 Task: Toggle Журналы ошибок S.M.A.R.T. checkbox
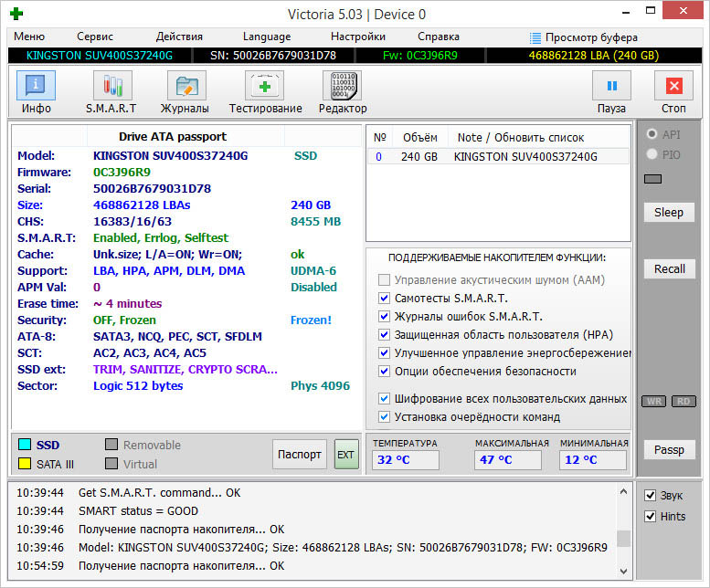point(384,316)
